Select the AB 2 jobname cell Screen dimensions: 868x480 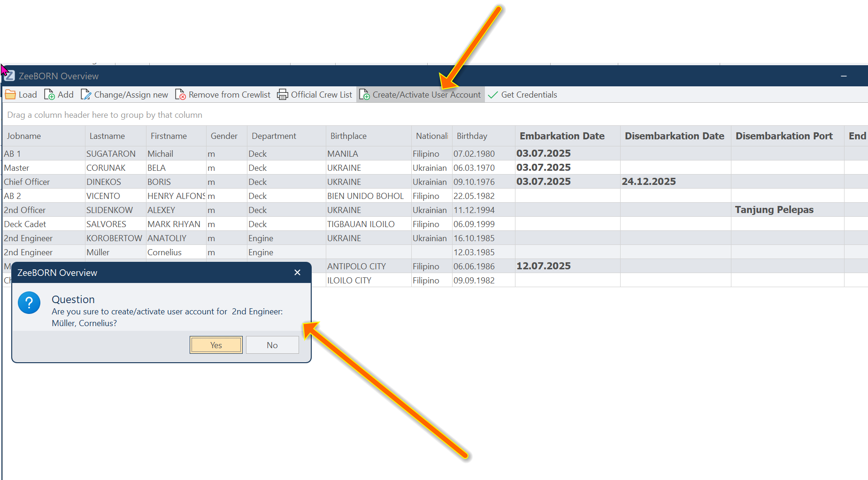(x=44, y=196)
